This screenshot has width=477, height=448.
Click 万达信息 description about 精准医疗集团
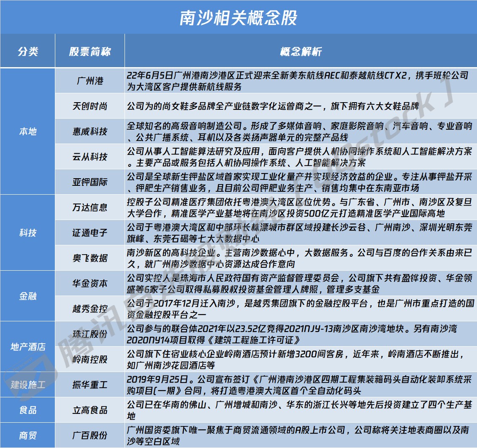click(x=300, y=208)
